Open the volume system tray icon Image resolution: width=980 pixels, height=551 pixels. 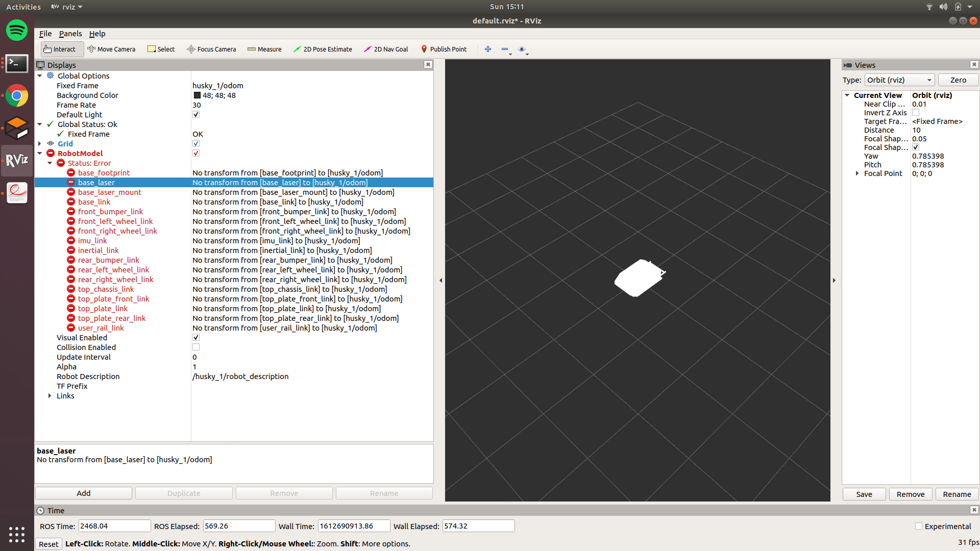click(943, 7)
